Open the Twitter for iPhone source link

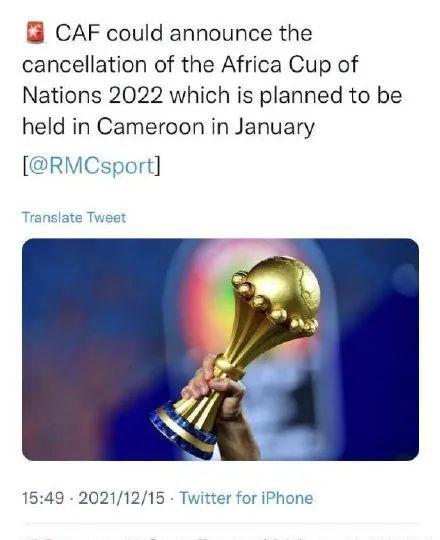pyautogui.click(x=246, y=498)
